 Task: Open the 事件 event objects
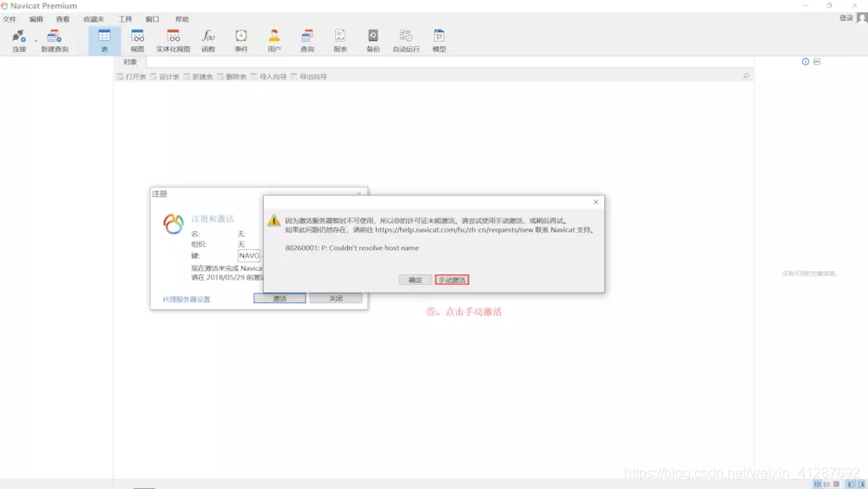(x=240, y=41)
